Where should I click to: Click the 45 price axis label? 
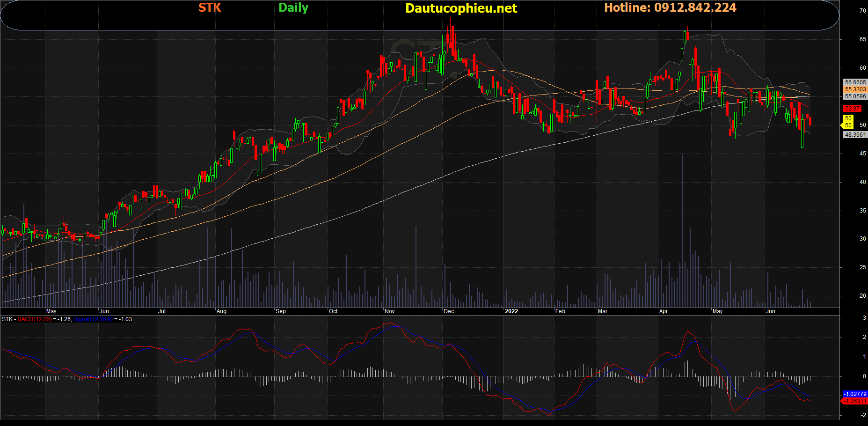[x=863, y=154]
